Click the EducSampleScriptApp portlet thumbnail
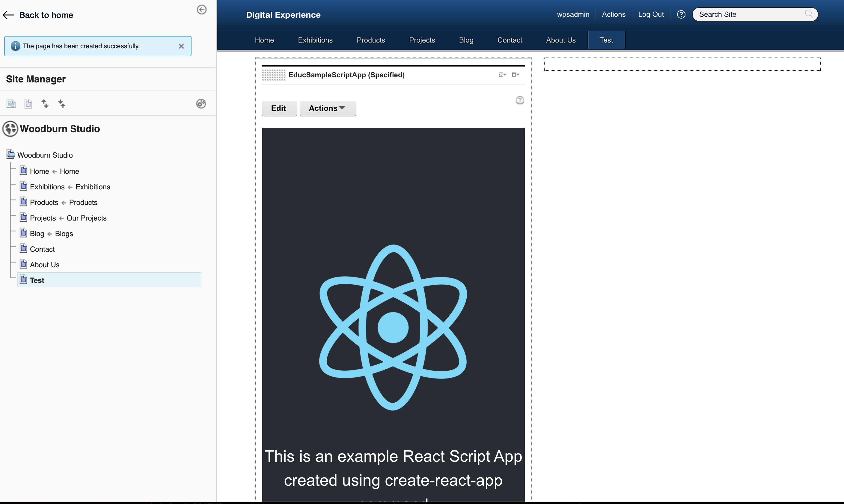Viewport: 844px width, 504px height. click(x=273, y=74)
